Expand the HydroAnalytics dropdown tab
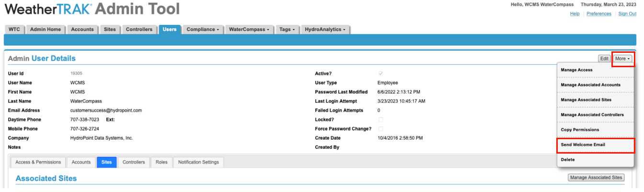Viewport: 644px width, 192px height. pos(326,29)
